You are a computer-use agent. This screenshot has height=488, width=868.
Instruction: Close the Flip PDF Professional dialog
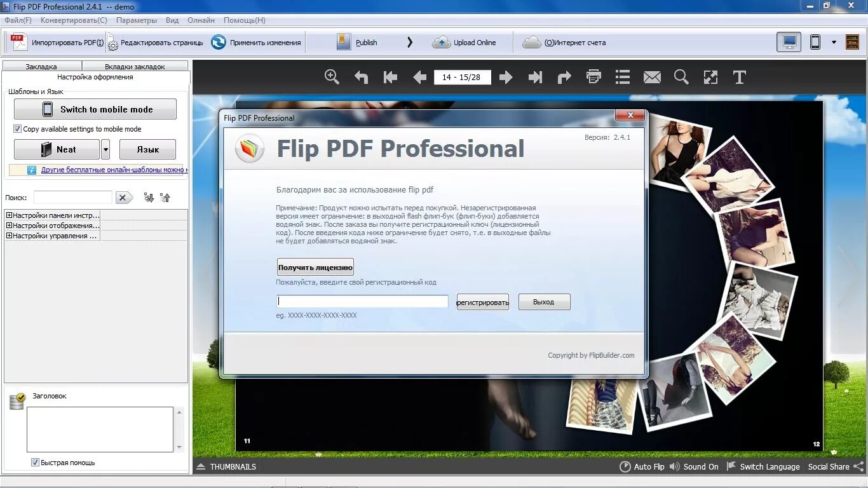[x=630, y=115]
